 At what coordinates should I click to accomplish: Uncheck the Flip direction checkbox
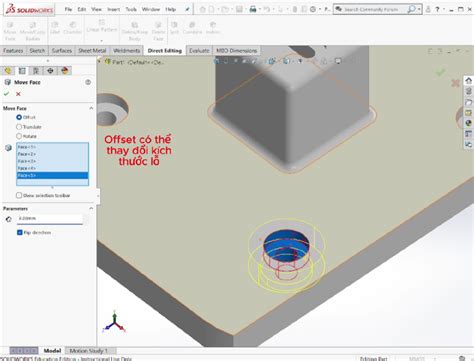19,232
